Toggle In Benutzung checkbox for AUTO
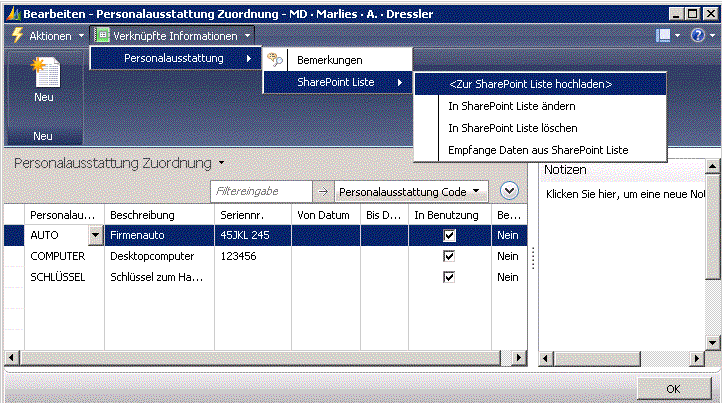The image size is (722, 403). tap(449, 236)
